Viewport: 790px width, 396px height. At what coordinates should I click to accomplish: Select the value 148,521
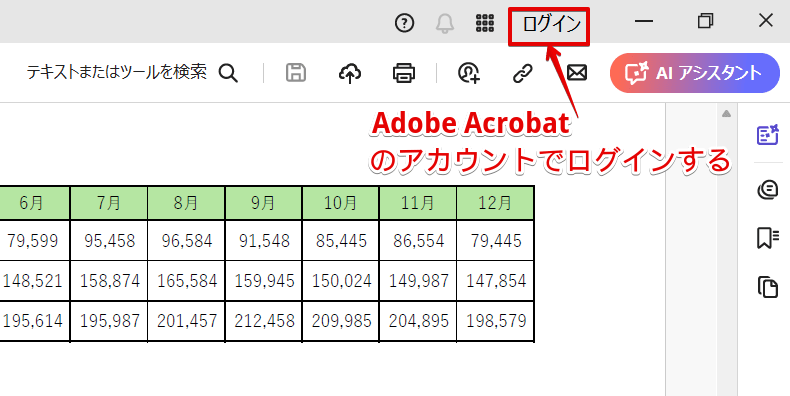[33, 281]
